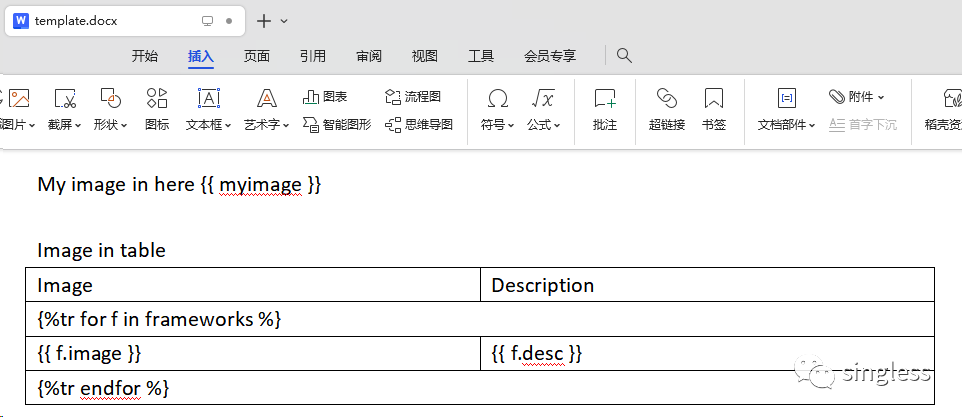The height and width of the screenshot is (417, 962).
Task: Click the 附件 attachment paperclip icon
Action: [x=837, y=97]
